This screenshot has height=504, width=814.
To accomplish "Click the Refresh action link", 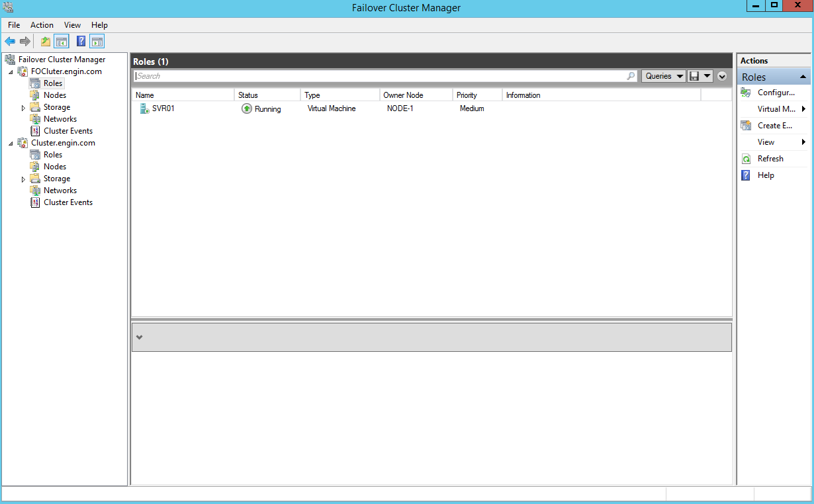I will 770,159.
